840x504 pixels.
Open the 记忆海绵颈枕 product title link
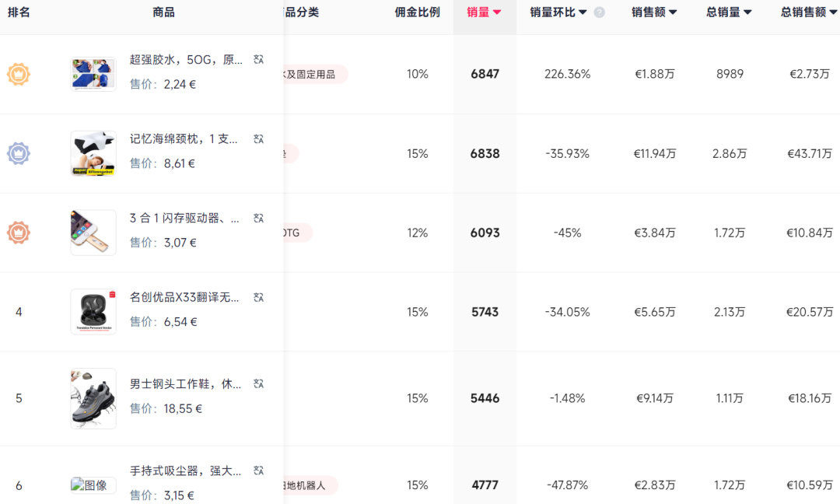coord(185,138)
